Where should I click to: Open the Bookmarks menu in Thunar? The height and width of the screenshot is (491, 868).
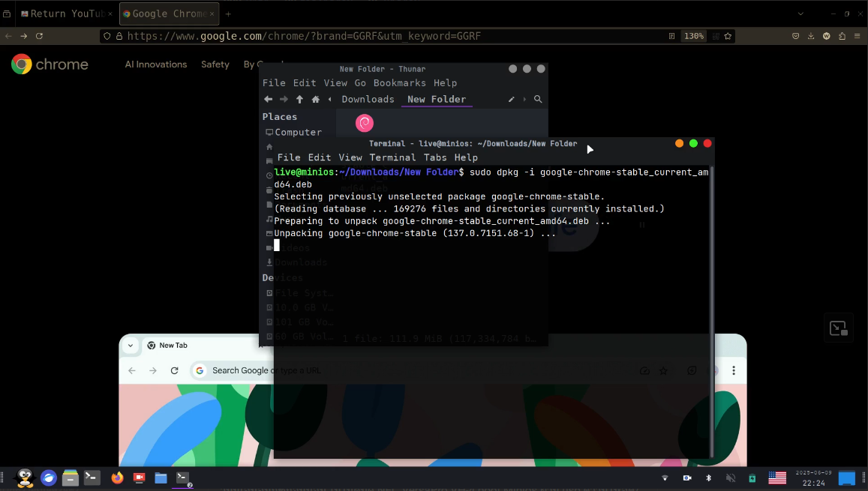point(400,82)
